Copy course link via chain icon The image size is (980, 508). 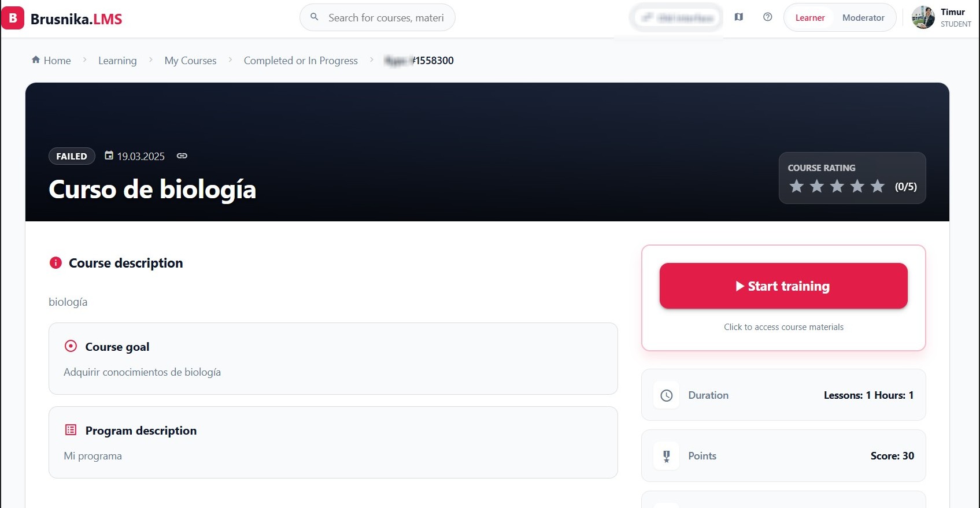(x=182, y=156)
